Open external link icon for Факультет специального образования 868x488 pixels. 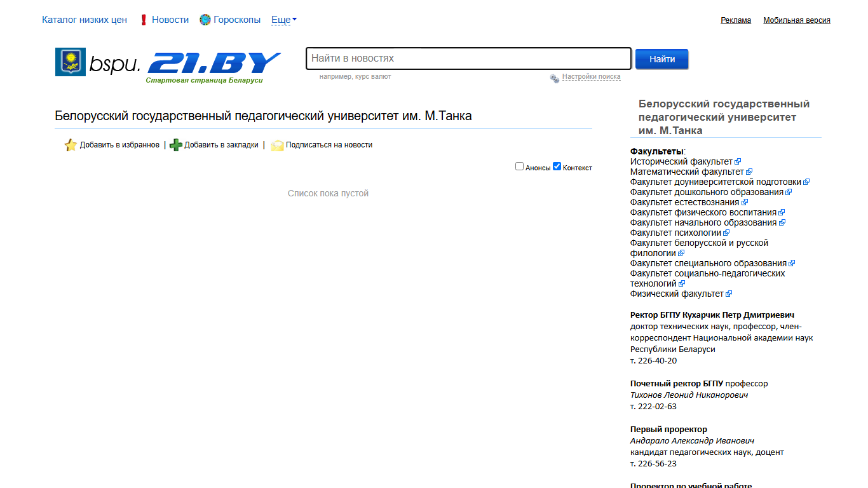[x=792, y=263]
